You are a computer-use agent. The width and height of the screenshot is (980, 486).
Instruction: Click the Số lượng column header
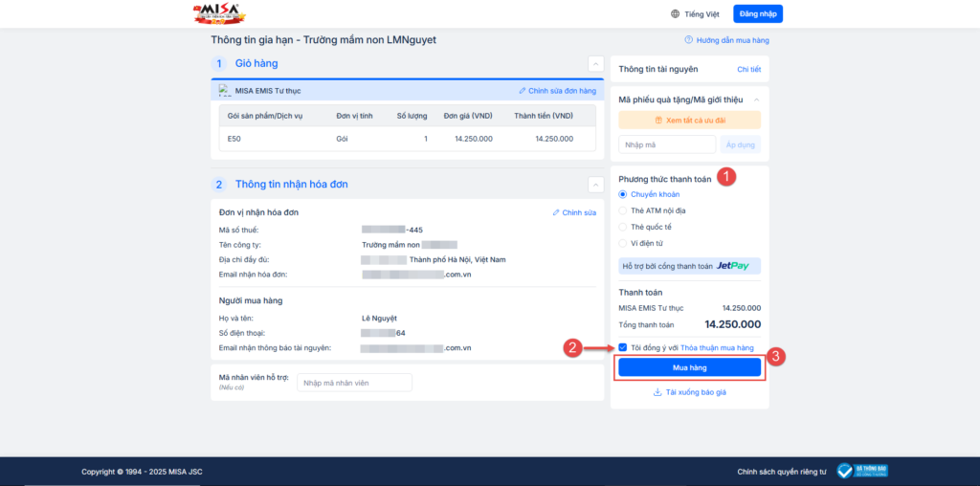(x=412, y=116)
